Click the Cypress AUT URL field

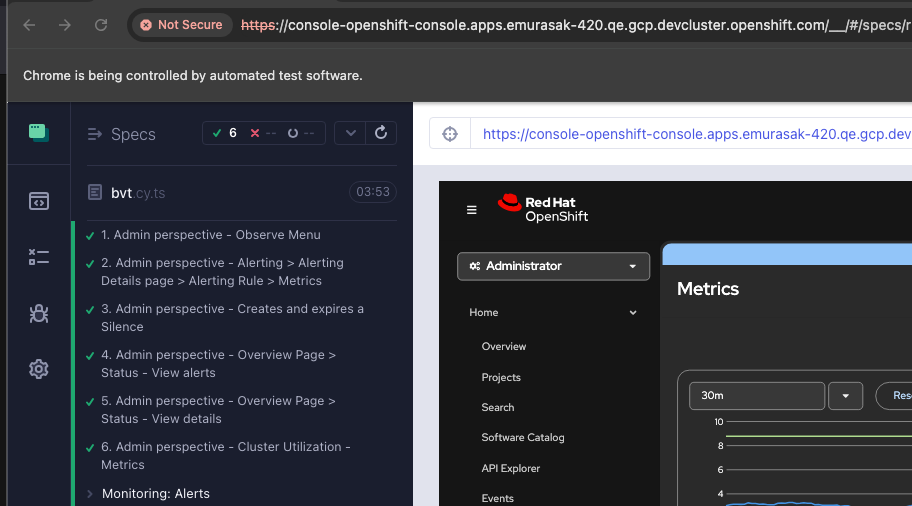(x=692, y=134)
